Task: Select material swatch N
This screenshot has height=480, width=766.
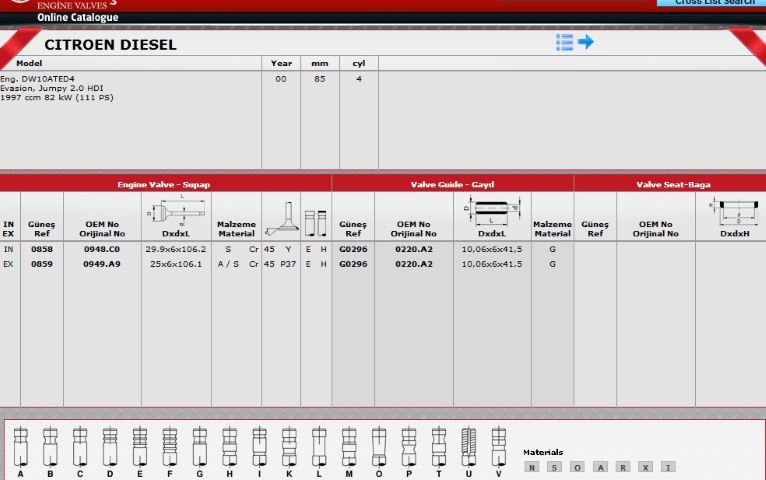Action: [x=532, y=467]
